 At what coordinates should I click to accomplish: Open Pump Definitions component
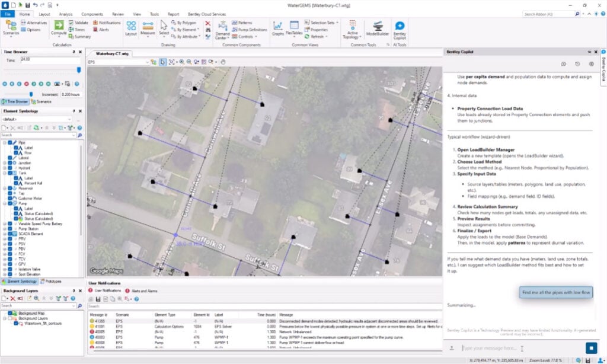(250, 30)
